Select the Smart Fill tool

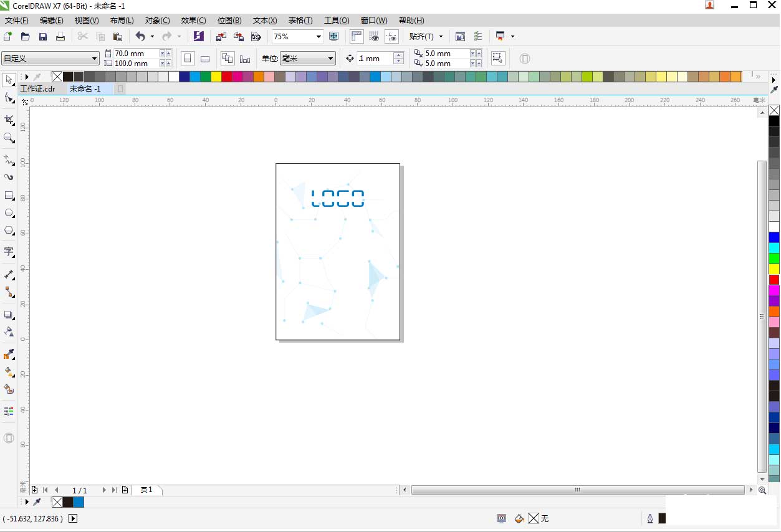(x=9, y=389)
